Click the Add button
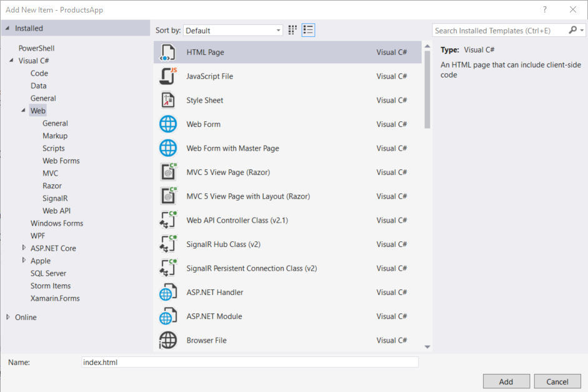The height and width of the screenshot is (392, 588). click(x=506, y=381)
